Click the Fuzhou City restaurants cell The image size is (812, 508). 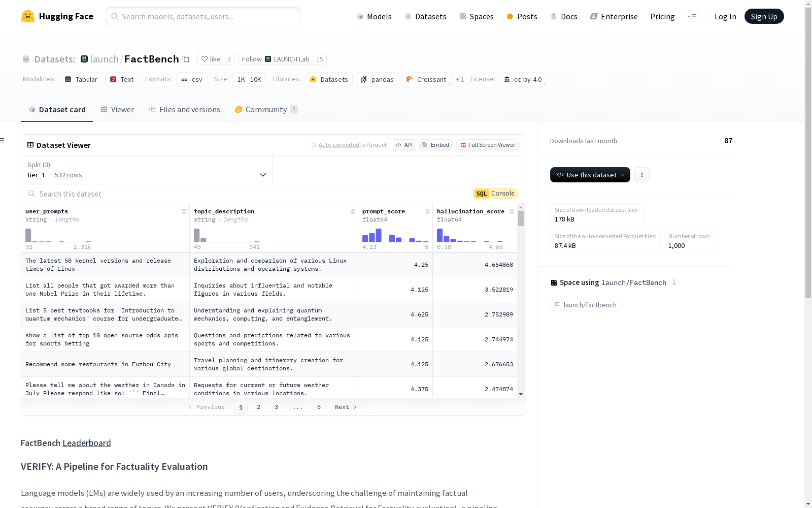(x=105, y=364)
